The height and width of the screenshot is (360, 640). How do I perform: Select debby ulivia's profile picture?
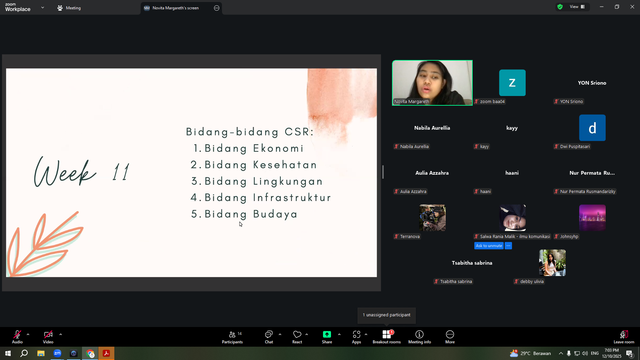tap(552, 263)
